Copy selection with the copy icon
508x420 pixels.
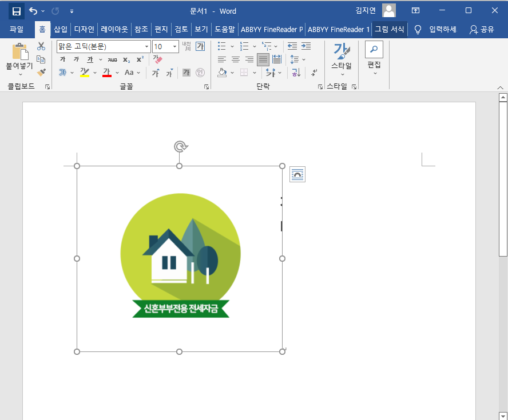click(x=41, y=59)
